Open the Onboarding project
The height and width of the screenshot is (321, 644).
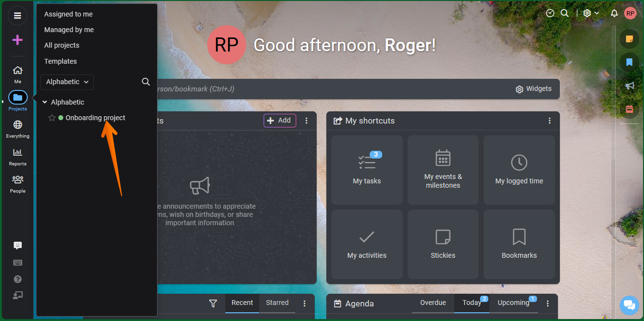(x=95, y=118)
